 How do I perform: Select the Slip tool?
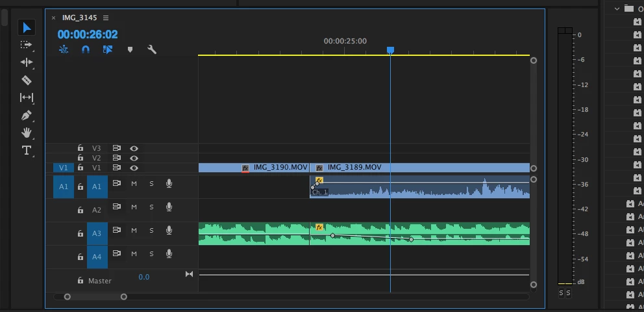[26, 97]
